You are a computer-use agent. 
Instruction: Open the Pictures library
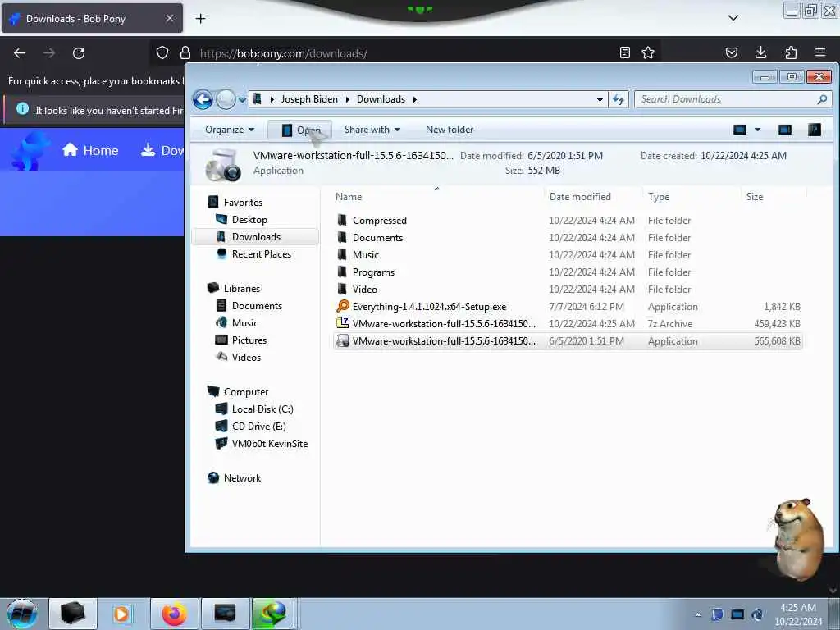(249, 340)
